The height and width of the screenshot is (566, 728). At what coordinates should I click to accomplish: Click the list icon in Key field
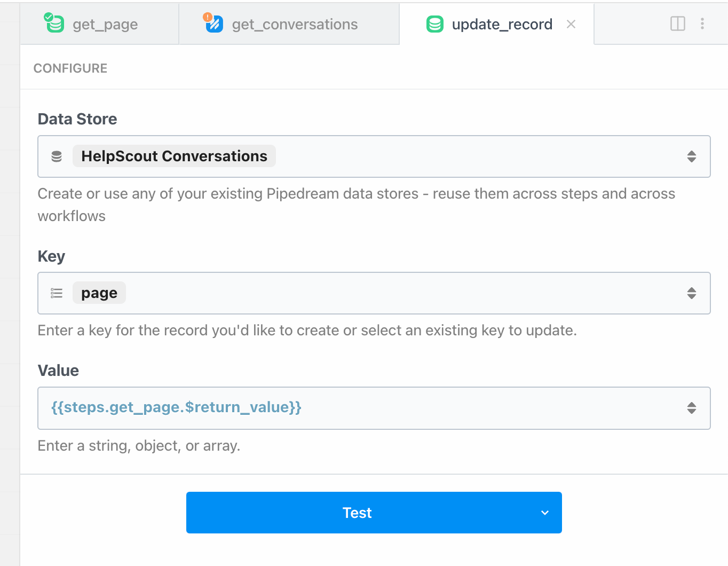57,293
